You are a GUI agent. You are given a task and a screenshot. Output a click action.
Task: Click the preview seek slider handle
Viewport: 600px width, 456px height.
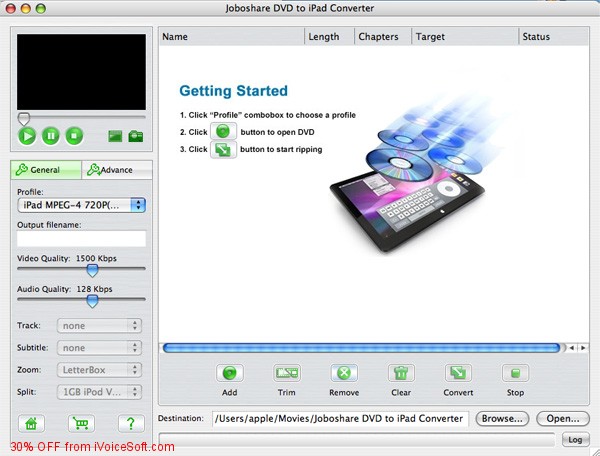(x=24, y=119)
